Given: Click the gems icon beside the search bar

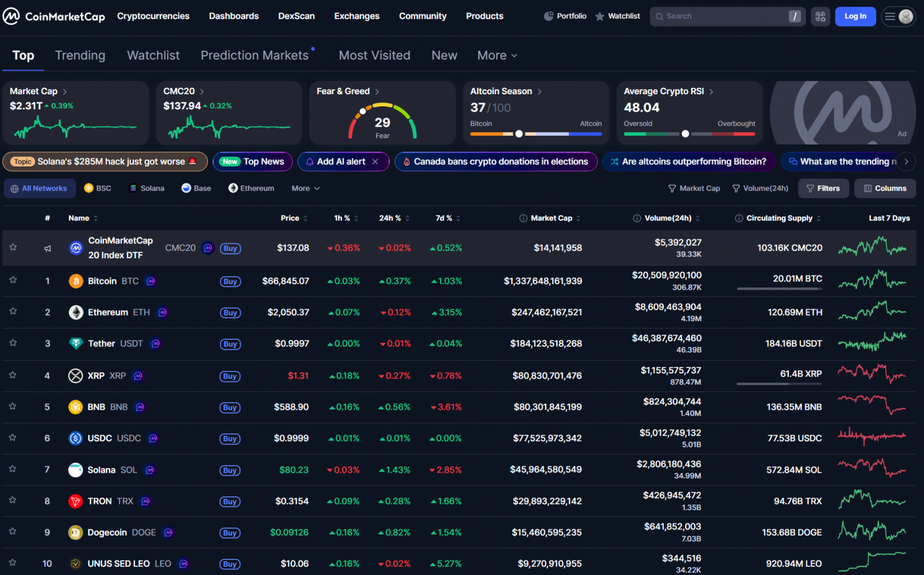Looking at the screenshot, I should point(821,17).
